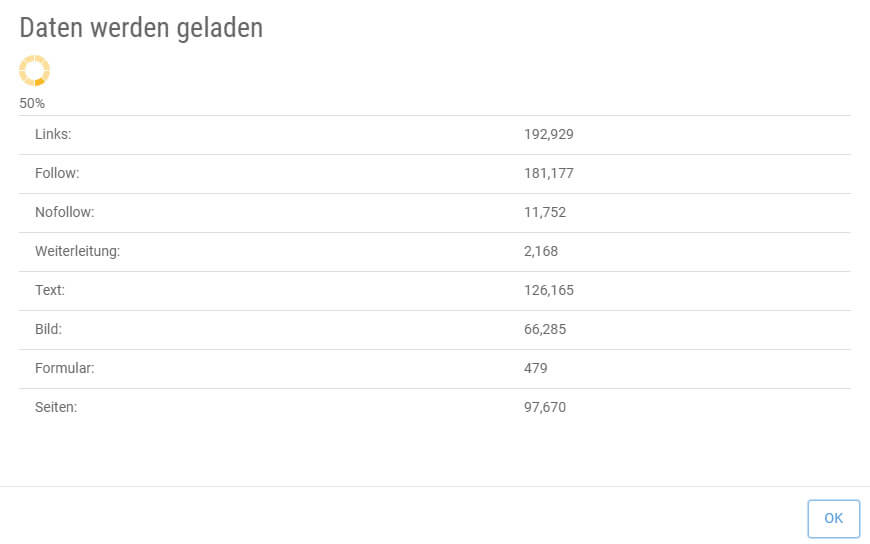Select the 'Nofollow:' row label

coord(64,212)
